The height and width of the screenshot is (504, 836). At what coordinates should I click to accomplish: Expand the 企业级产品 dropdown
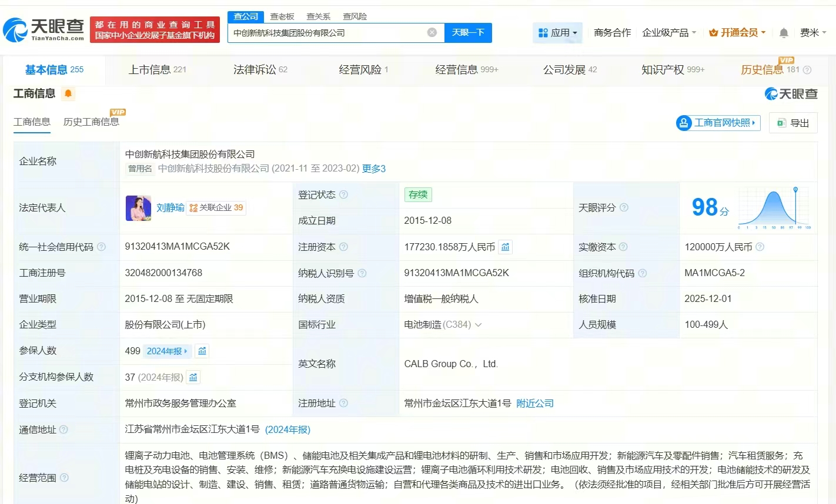point(669,33)
